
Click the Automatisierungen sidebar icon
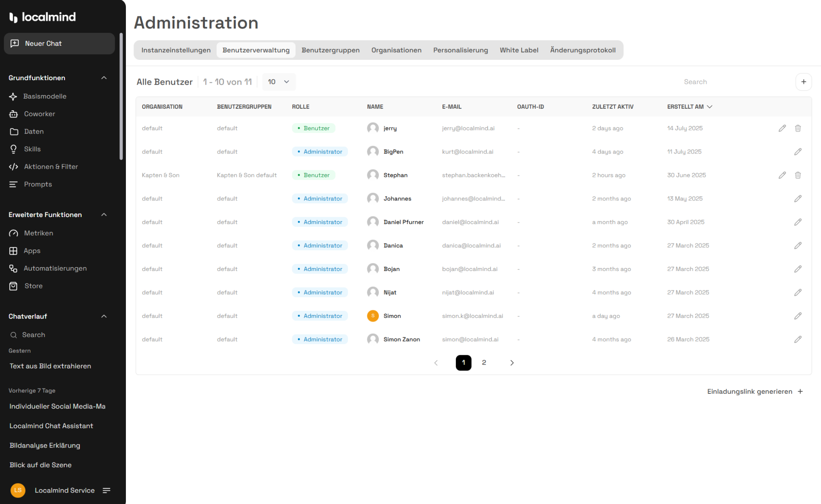pos(13,268)
